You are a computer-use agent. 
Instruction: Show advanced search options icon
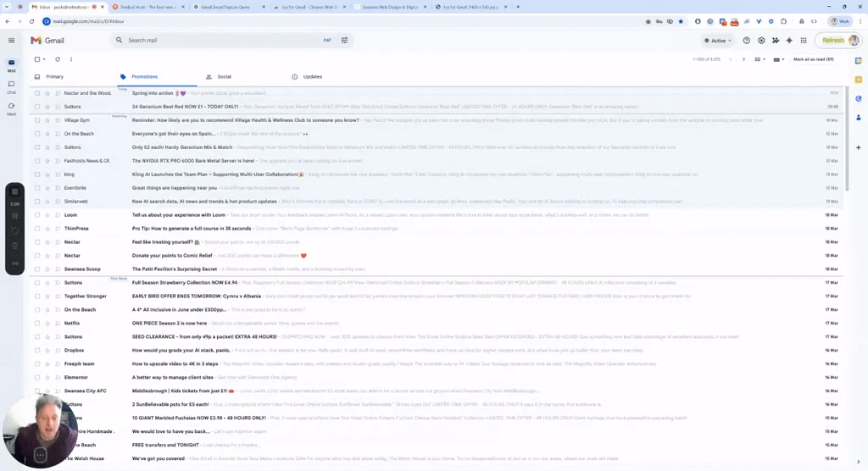click(x=344, y=40)
